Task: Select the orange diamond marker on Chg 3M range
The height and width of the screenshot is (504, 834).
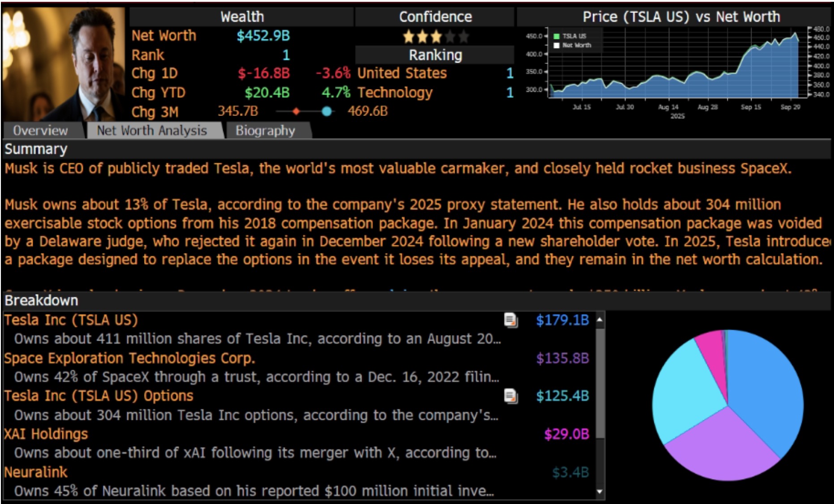Action: pos(296,111)
